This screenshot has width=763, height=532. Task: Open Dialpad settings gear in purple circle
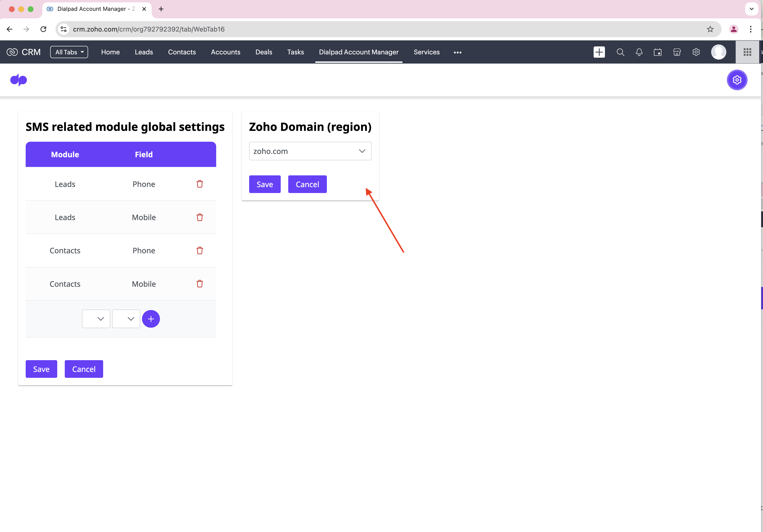737,80
